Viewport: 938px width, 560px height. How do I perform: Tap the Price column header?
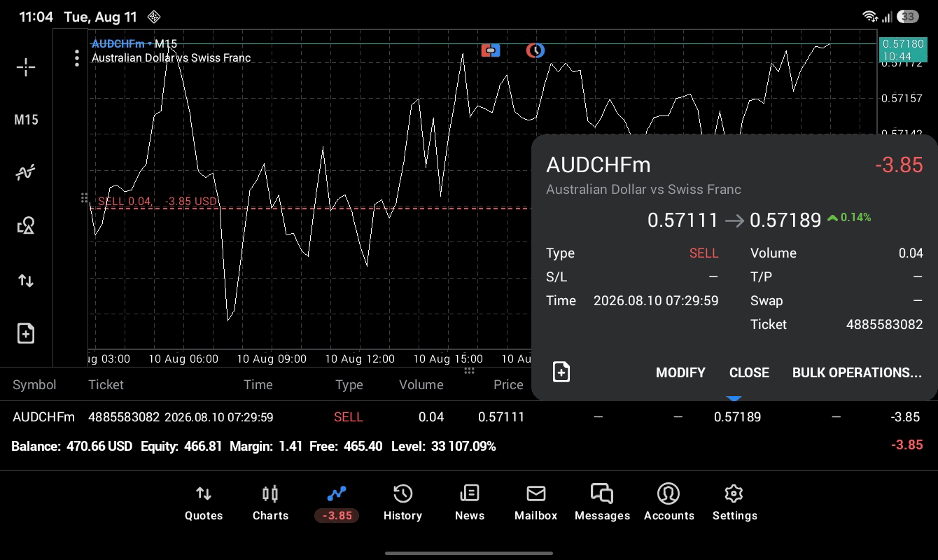point(508,384)
